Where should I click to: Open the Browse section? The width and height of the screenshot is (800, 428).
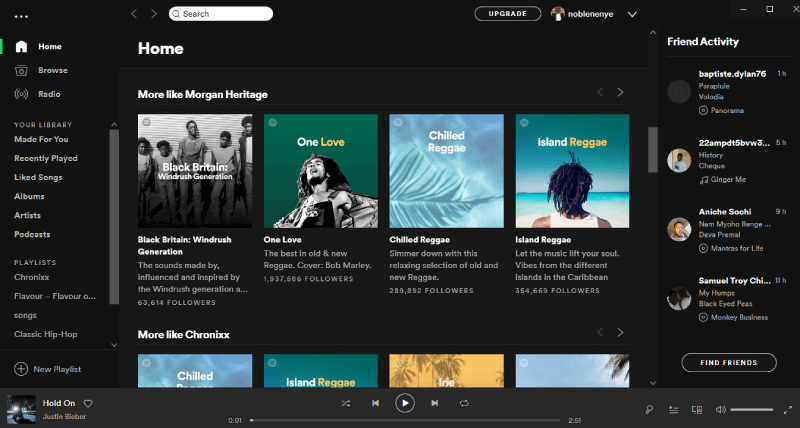pos(53,70)
